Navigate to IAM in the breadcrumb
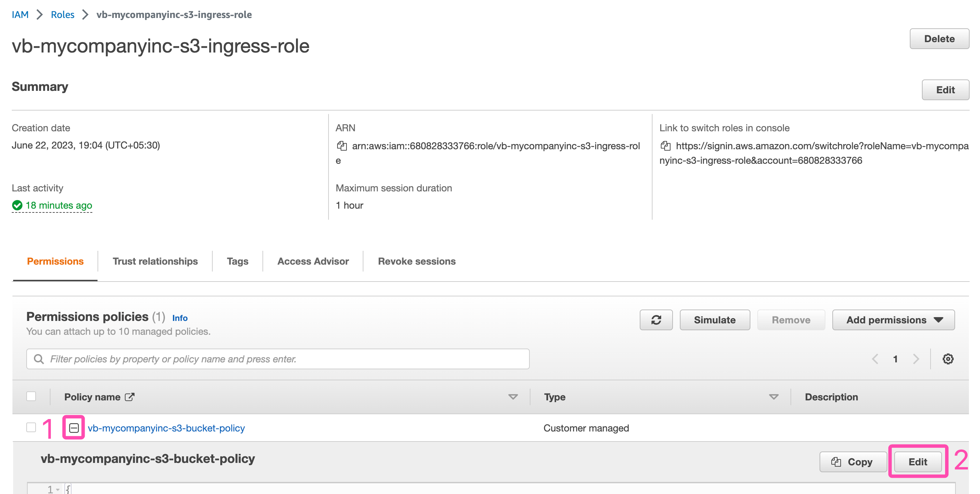This screenshot has width=980, height=494. coord(20,15)
